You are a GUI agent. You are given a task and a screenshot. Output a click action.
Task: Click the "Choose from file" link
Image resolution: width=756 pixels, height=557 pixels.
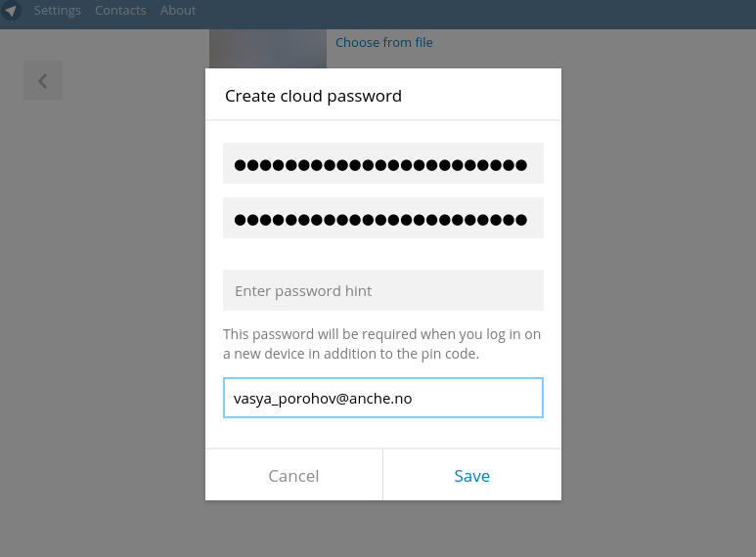[383, 43]
